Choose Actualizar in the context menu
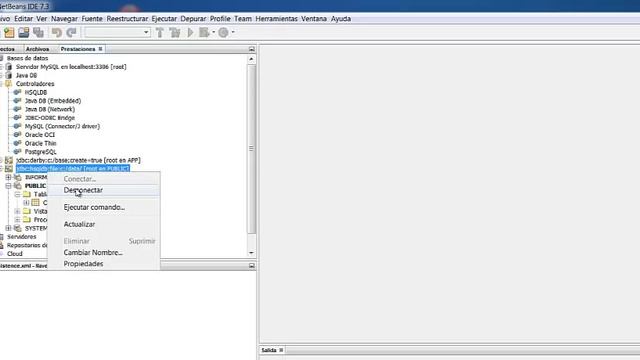The height and width of the screenshot is (360, 640). (x=104, y=224)
